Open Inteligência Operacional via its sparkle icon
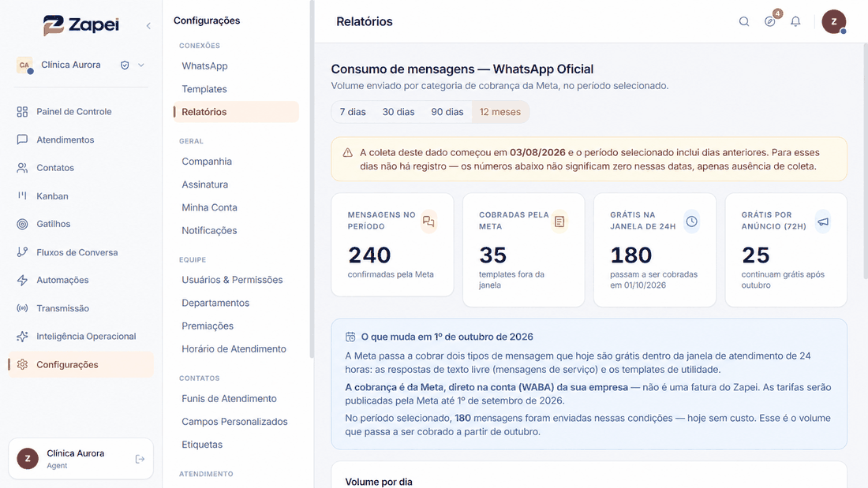Screen dimensions: 868x488 (22, 337)
